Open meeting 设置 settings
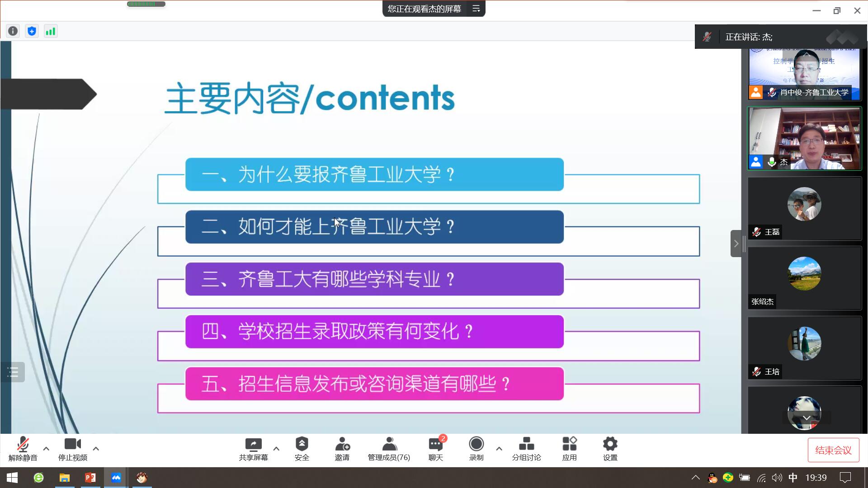The height and width of the screenshot is (488, 868). coord(610,449)
